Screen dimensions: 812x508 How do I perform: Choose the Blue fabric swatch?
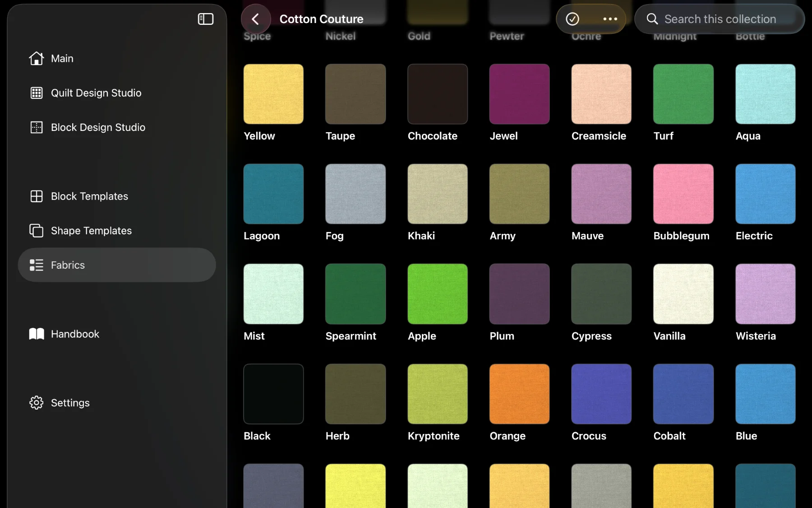766,394
